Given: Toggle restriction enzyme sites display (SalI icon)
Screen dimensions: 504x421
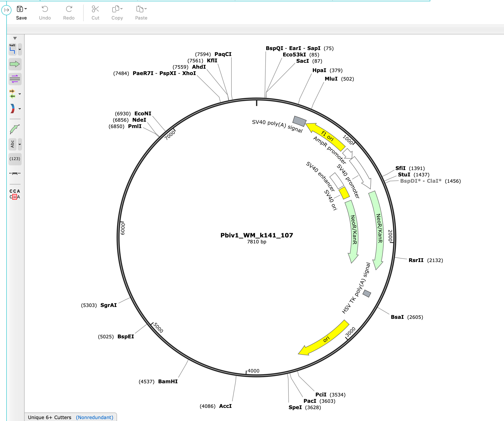Looking at the screenshot, I should pyautogui.click(x=13, y=49).
